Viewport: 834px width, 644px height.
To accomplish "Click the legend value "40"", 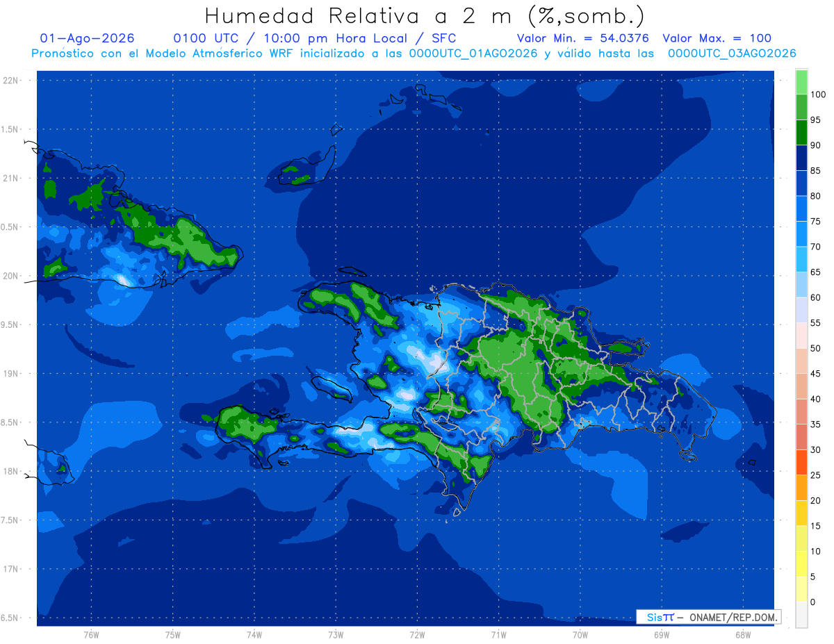I will click(815, 399).
